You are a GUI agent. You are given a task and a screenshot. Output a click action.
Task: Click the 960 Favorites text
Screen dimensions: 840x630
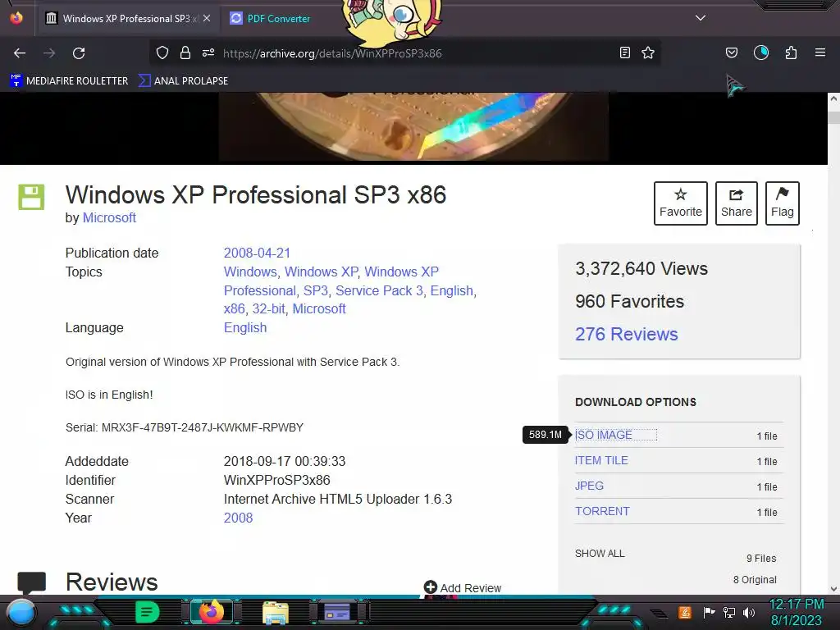(629, 302)
